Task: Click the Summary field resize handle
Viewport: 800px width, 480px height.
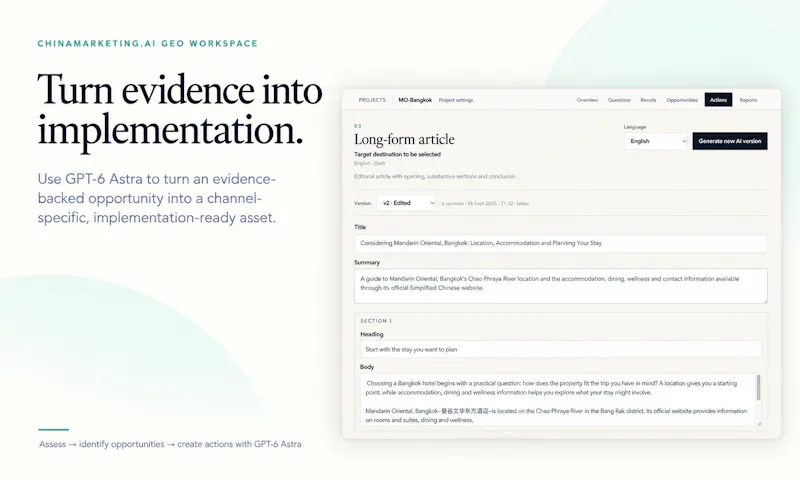Action: click(x=764, y=300)
